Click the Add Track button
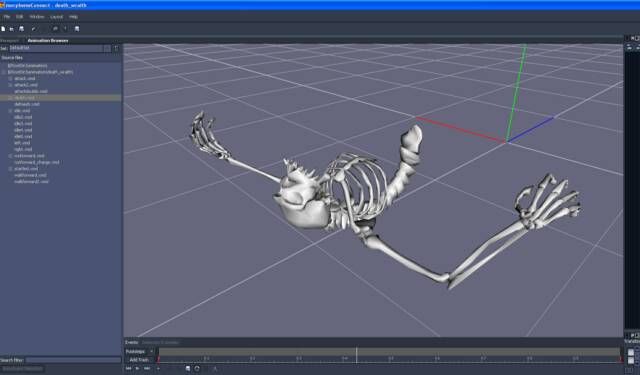This screenshot has width=640, height=375. pyautogui.click(x=139, y=360)
